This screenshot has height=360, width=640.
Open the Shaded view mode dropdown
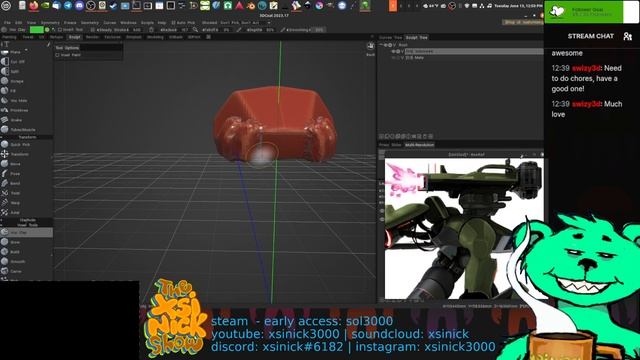[x=209, y=23]
